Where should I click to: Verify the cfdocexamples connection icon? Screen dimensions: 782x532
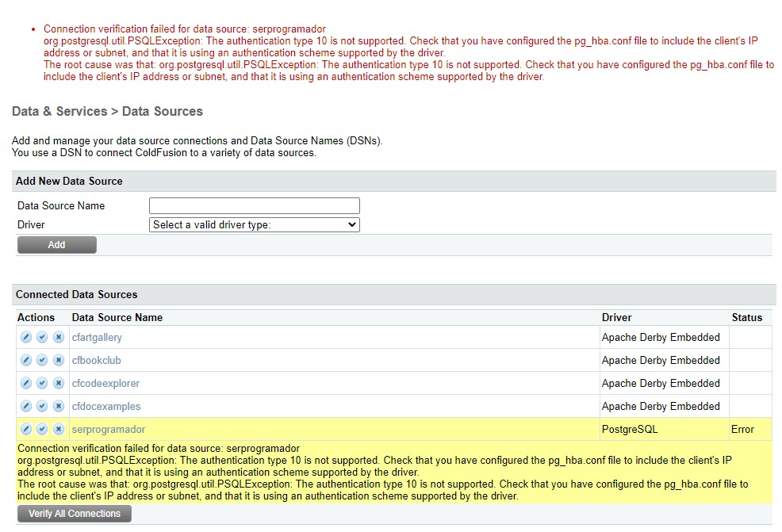tap(42, 407)
